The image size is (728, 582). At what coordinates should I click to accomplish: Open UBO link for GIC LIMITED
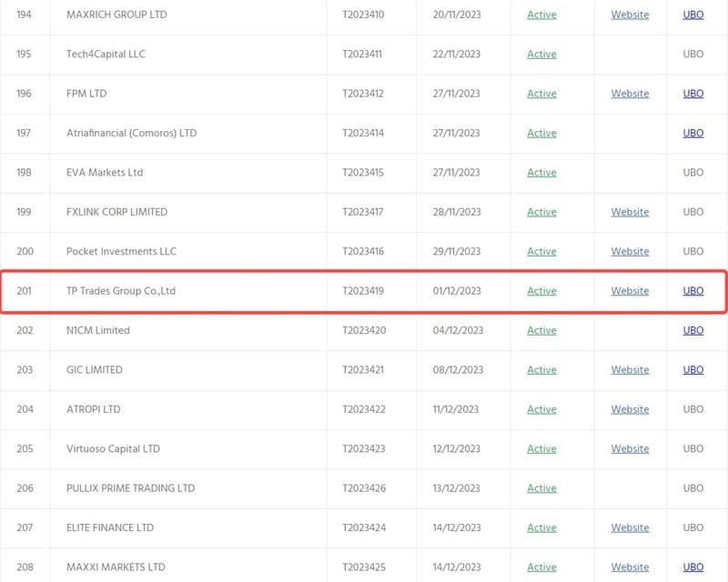(x=693, y=370)
